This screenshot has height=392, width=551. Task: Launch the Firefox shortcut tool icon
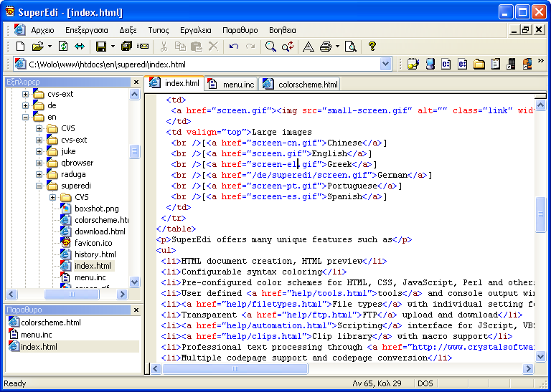click(x=527, y=64)
